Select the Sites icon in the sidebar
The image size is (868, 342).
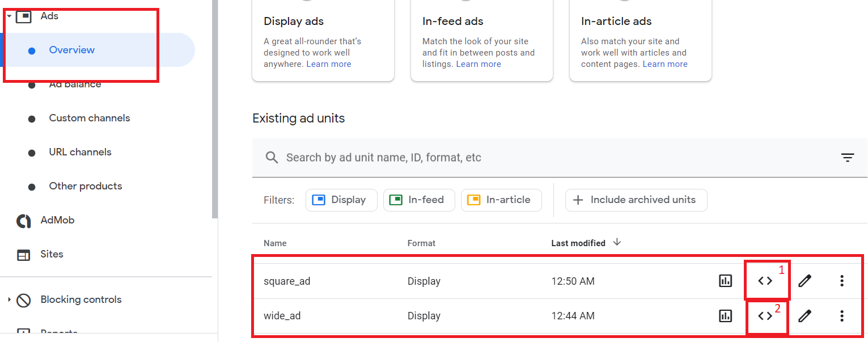pyautogui.click(x=22, y=254)
